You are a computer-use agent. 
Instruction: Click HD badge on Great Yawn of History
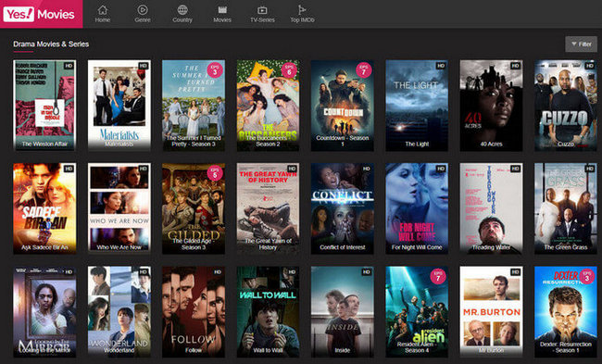[292, 169]
